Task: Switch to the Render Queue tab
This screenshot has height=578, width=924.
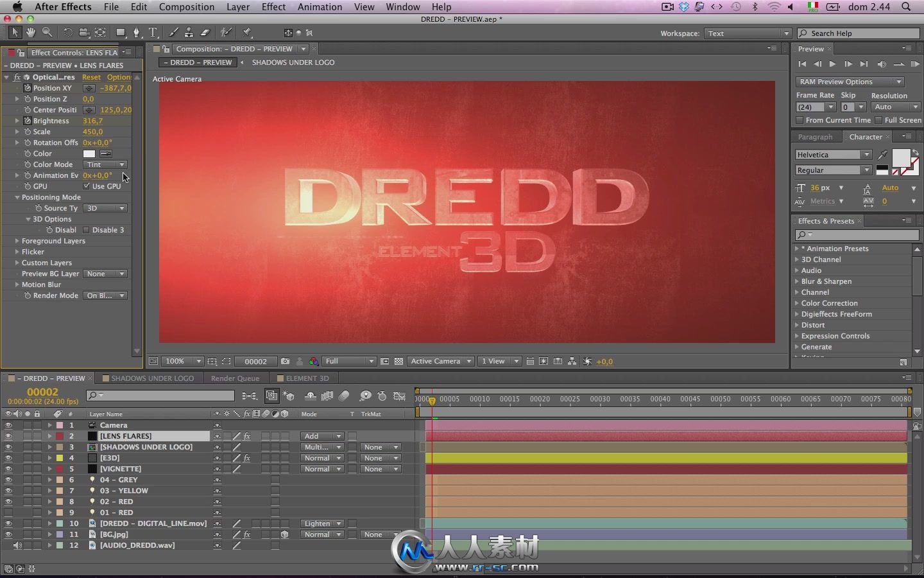Action: [235, 378]
